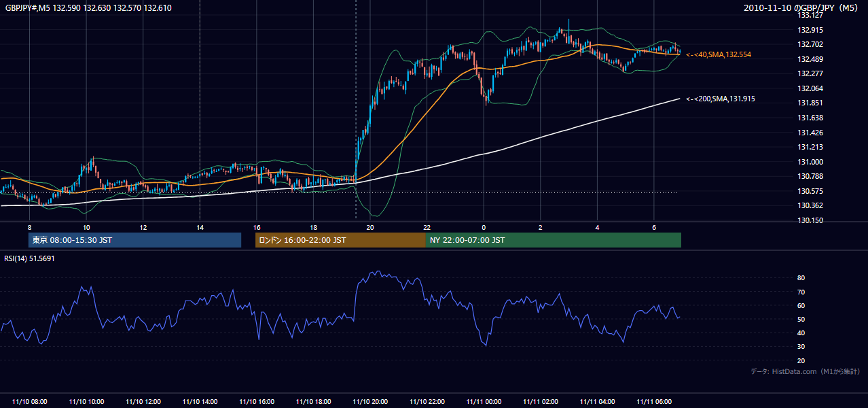This screenshot has height=408, width=868.
Task: Select the chart title 2010-11-10 GBP/JPY (M5)
Action: tap(802, 8)
